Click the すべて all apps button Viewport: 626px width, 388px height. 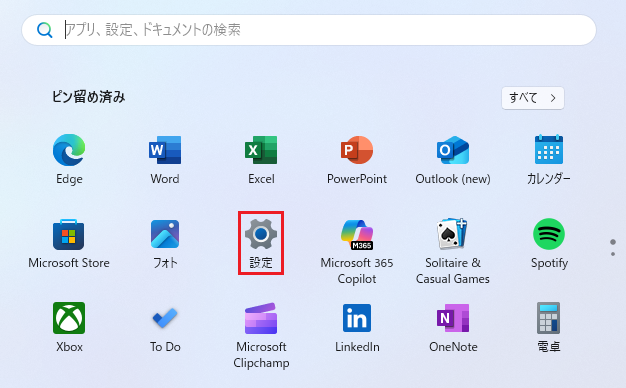[533, 98]
